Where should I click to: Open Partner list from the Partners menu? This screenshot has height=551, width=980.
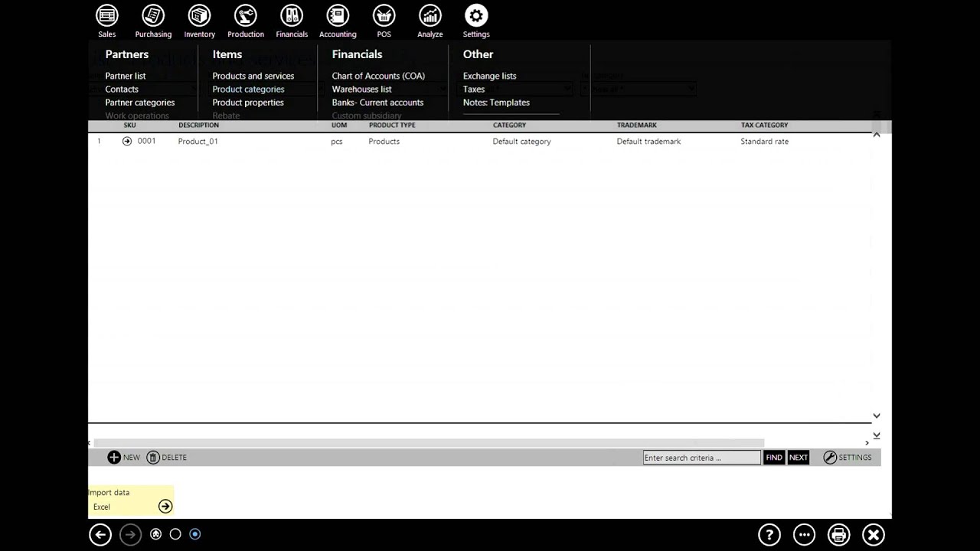click(126, 76)
